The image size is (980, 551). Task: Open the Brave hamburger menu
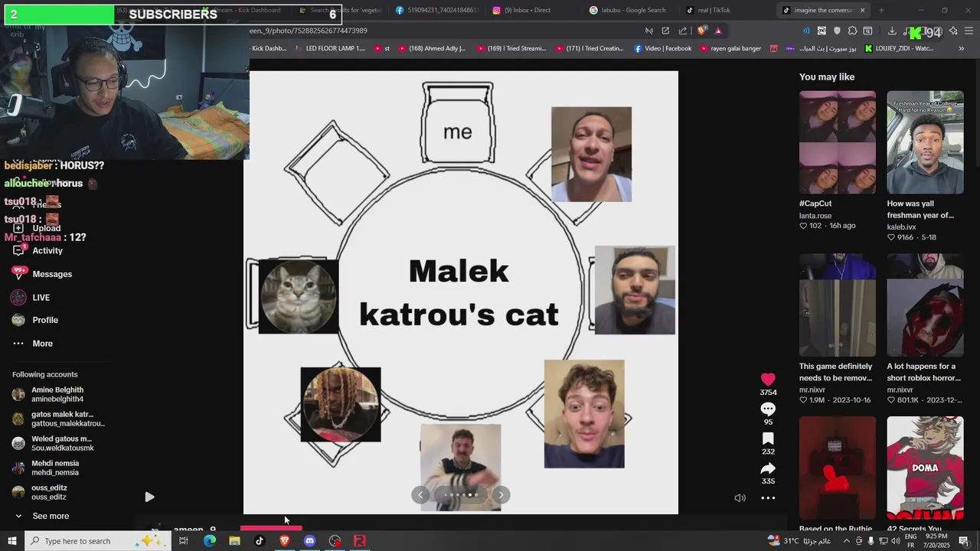point(969,31)
